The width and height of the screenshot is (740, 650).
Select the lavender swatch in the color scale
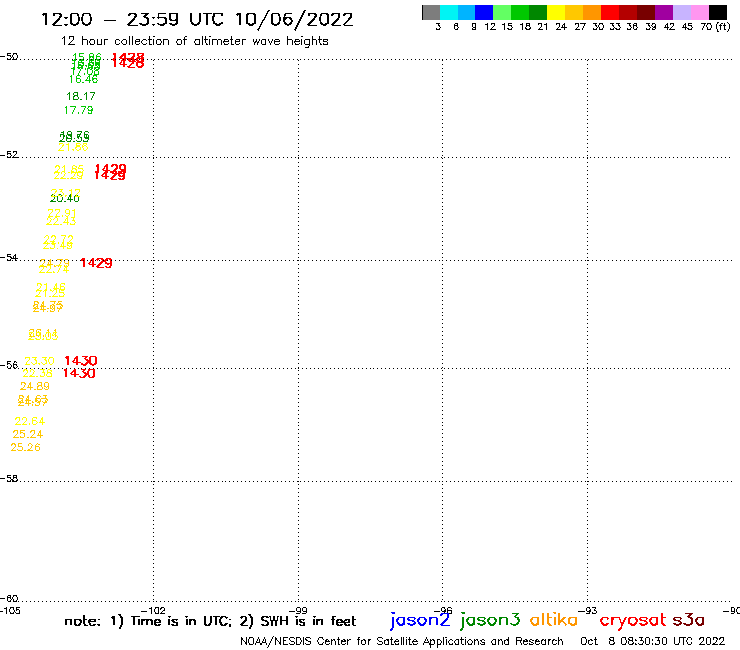click(x=681, y=12)
